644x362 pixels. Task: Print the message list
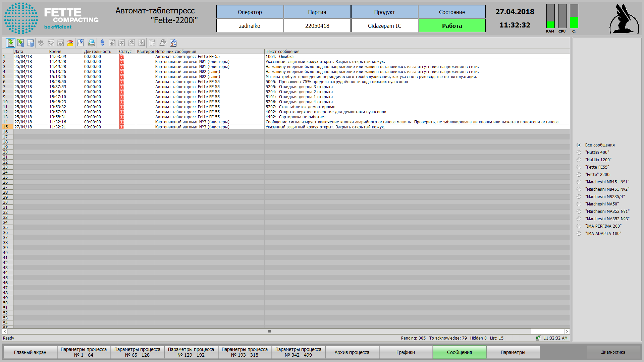[x=92, y=43]
